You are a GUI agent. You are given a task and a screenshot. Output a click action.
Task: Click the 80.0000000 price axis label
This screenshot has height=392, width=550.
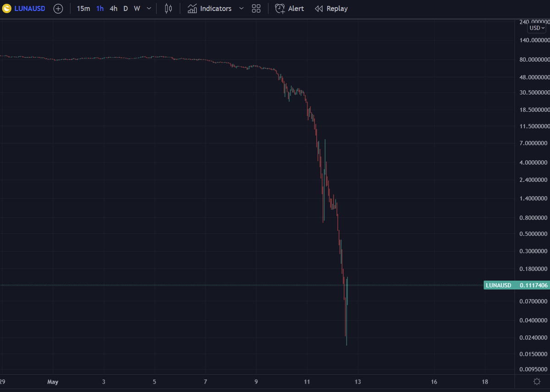coord(534,60)
